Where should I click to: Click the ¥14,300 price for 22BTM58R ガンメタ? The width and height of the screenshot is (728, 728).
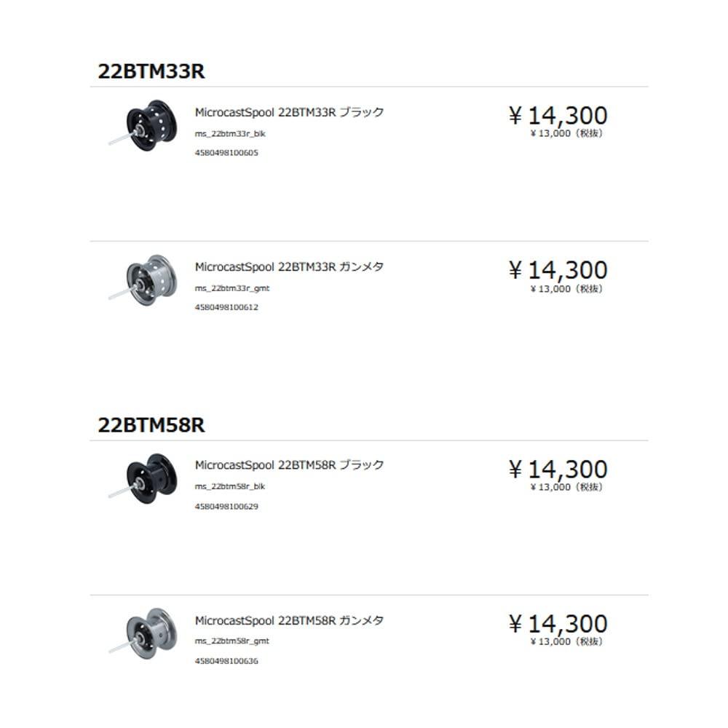558,624
